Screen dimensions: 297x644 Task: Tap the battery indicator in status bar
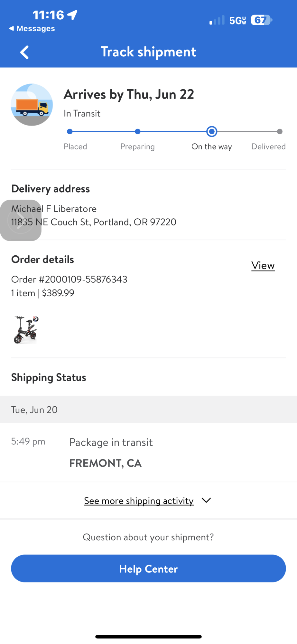click(261, 20)
